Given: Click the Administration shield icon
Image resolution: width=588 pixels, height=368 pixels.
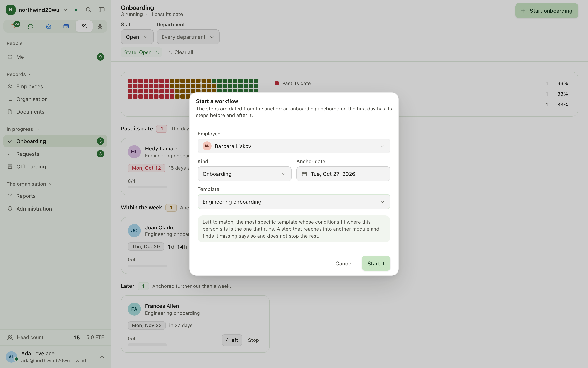Looking at the screenshot, I should click(10, 209).
